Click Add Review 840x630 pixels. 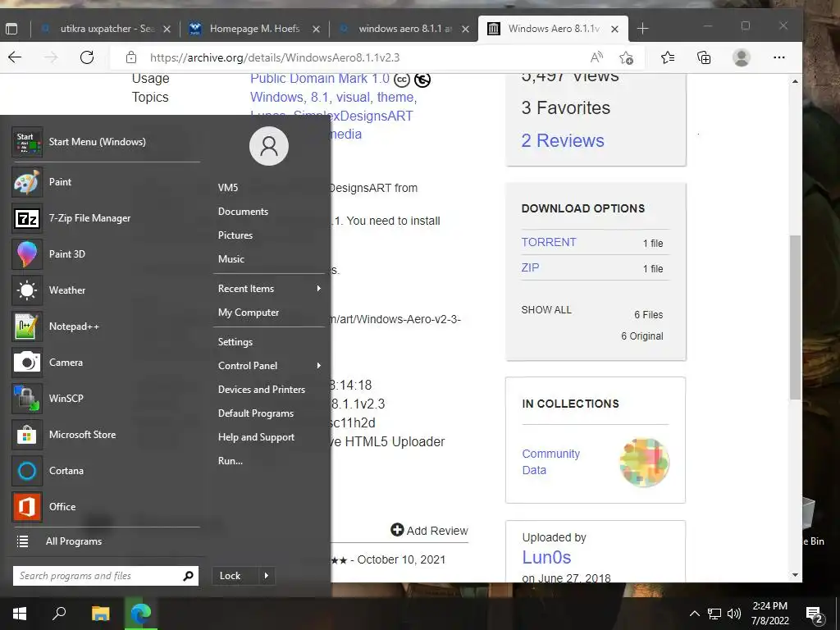pos(429,531)
